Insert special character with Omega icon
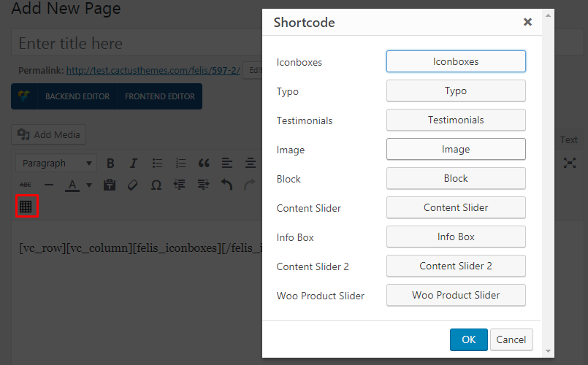This screenshot has height=365, width=588. [x=156, y=185]
